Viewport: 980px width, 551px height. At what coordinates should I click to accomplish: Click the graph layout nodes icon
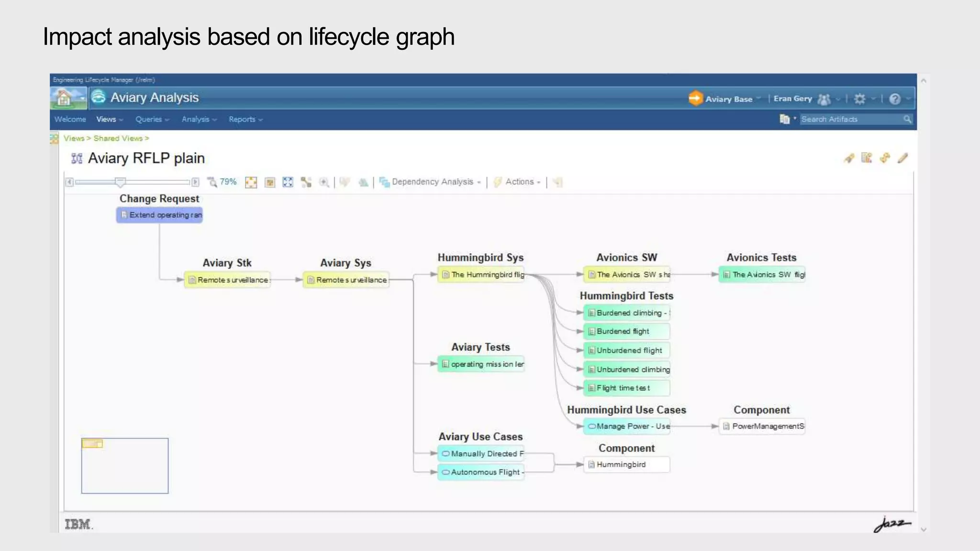coord(306,182)
